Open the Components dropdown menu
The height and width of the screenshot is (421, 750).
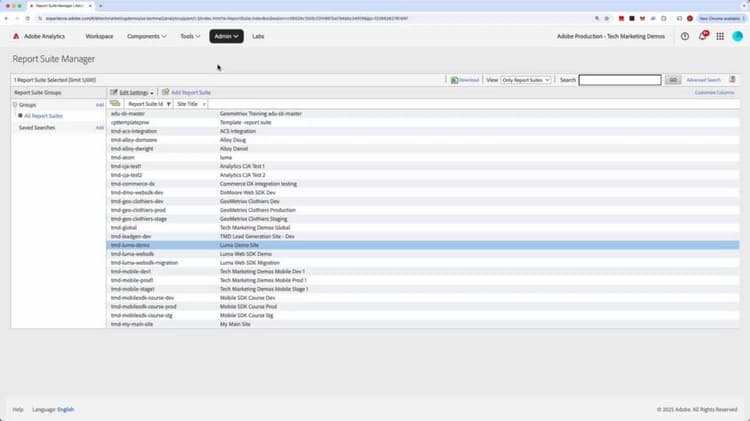[147, 36]
